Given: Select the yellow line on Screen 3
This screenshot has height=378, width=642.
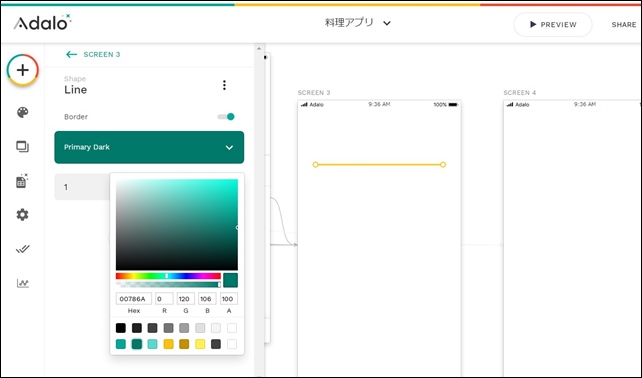Looking at the screenshot, I should pyautogui.click(x=379, y=165).
